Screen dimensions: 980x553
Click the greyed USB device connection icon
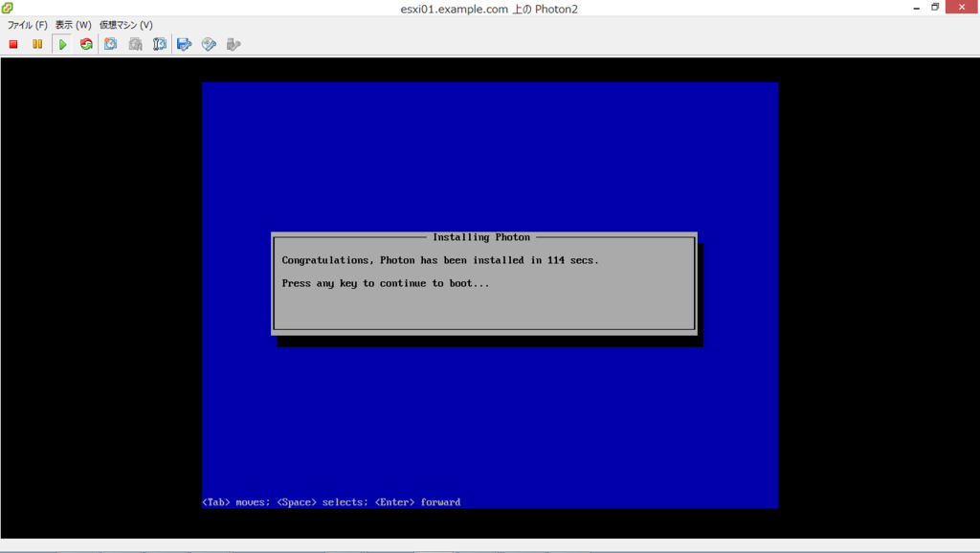coord(234,44)
